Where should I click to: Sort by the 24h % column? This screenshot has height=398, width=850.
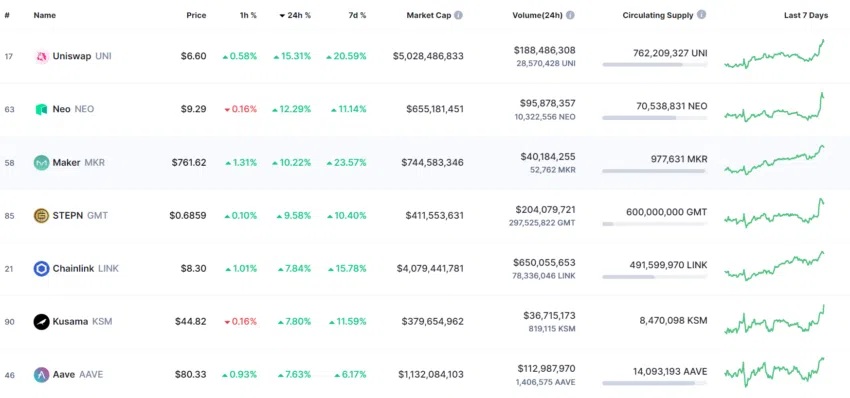[x=295, y=15]
